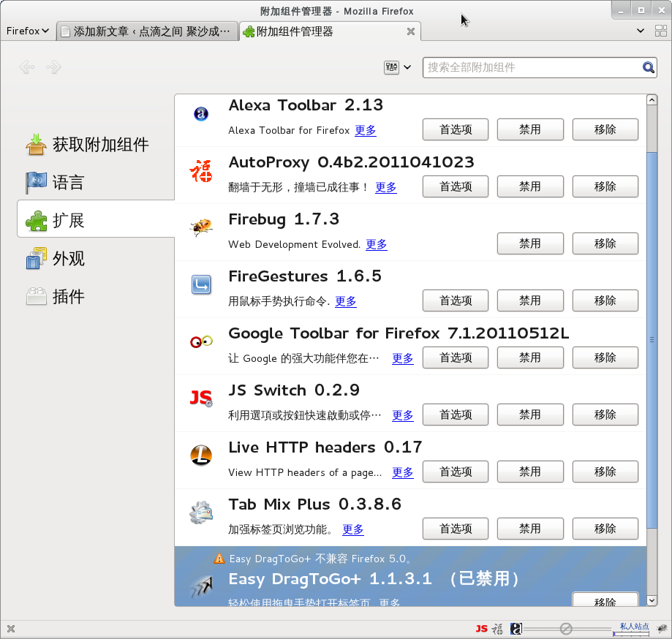
Task: Open the list all tabs dropdown arrow
Action: (641, 31)
